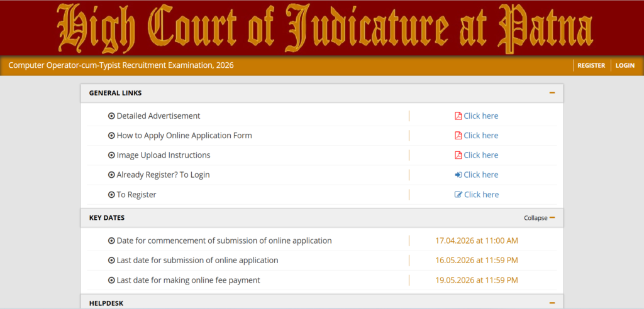Click bullet icon beside Date for commencement row
644x309 pixels.
point(111,241)
